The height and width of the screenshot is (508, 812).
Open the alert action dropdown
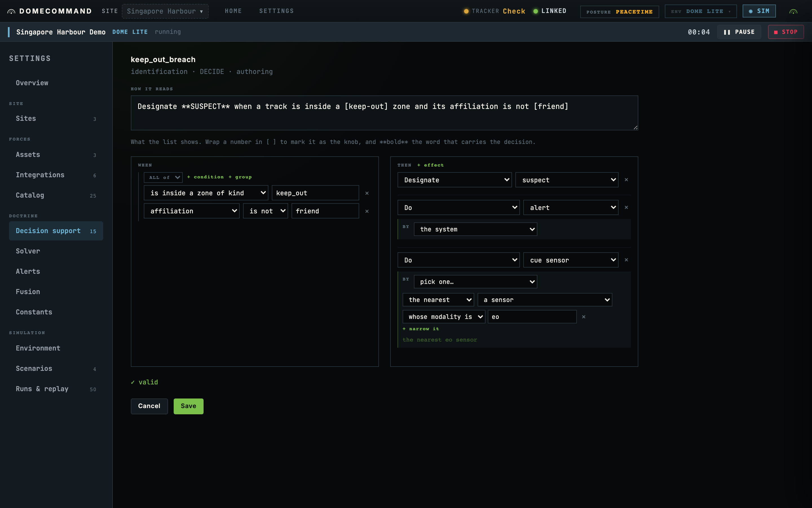tap(571, 208)
